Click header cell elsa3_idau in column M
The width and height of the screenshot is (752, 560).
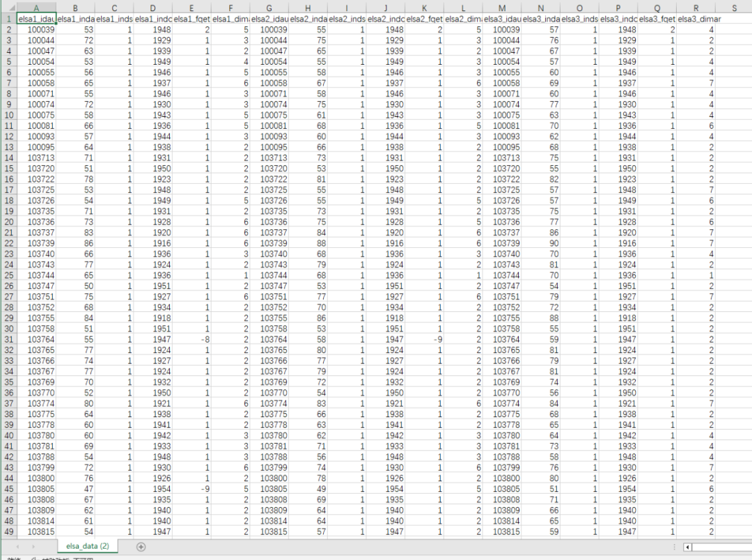[x=502, y=19]
